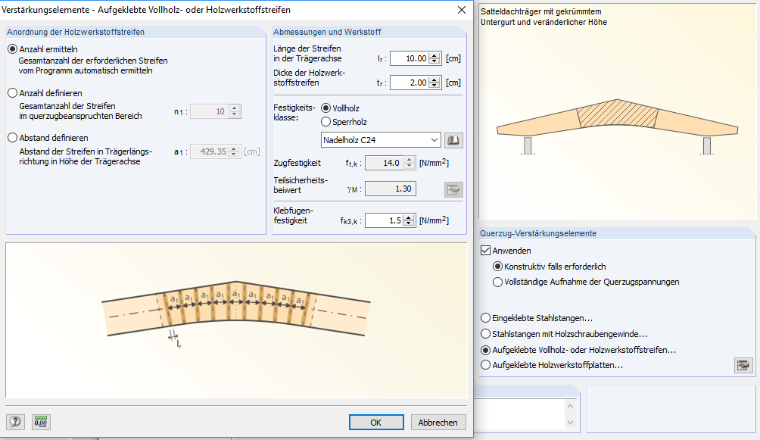Open the help icon button
The image size is (760, 440).
[x=15, y=422]
